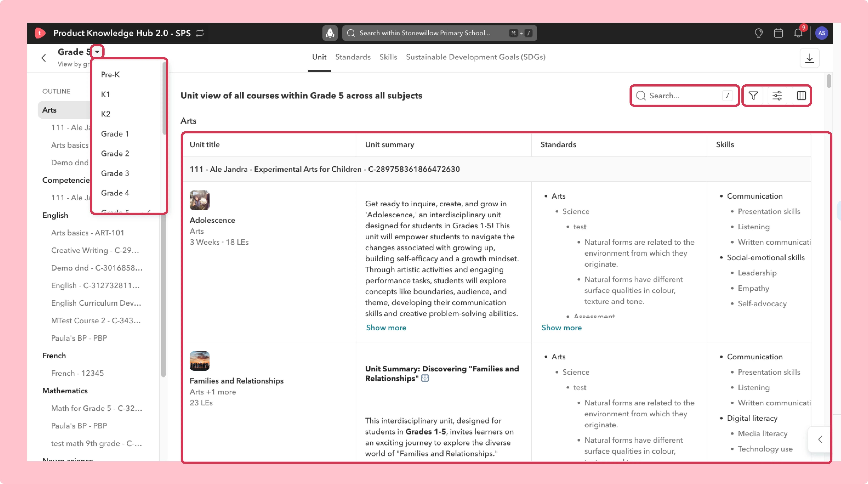Toggle the Grade 5 dropdown arrow

(97, 52)
